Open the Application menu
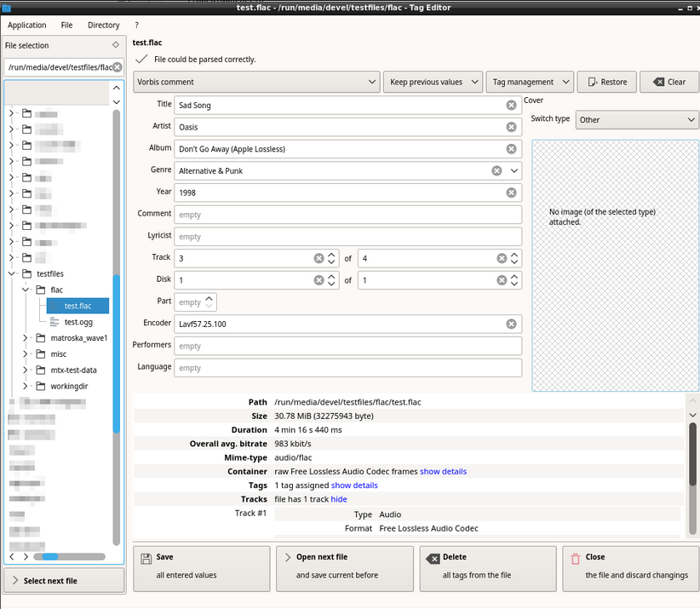 (26, 25)
